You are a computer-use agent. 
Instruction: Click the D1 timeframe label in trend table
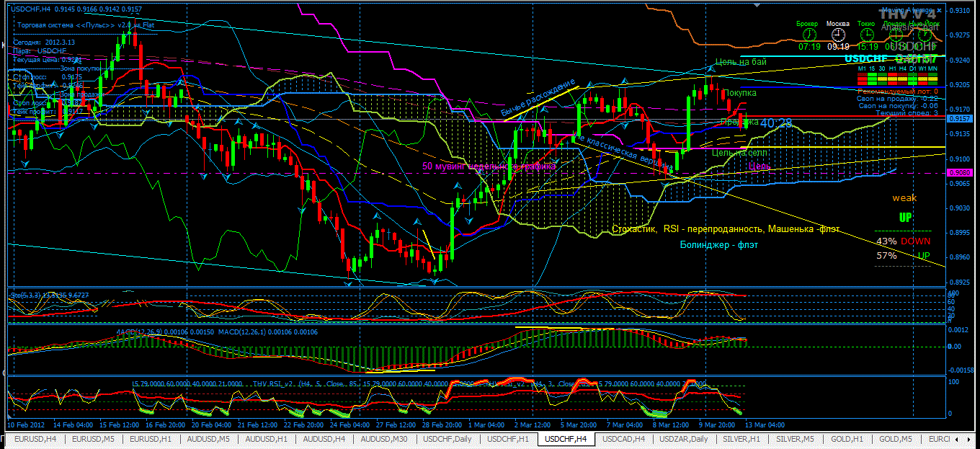click(x=912, y=68)
